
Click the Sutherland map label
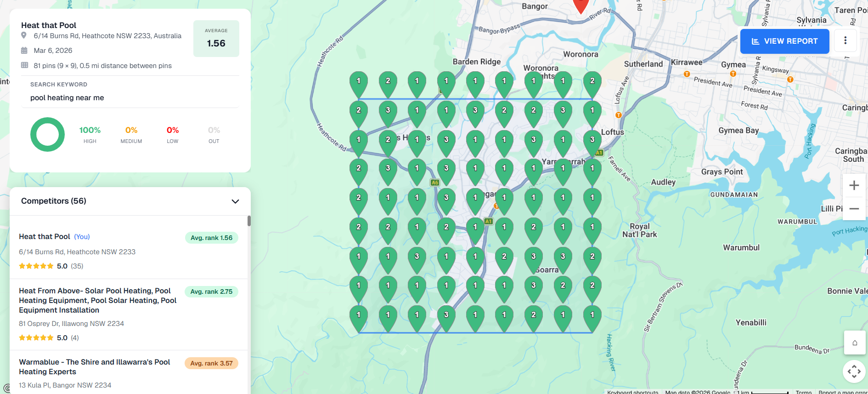(x=643, y=64)
